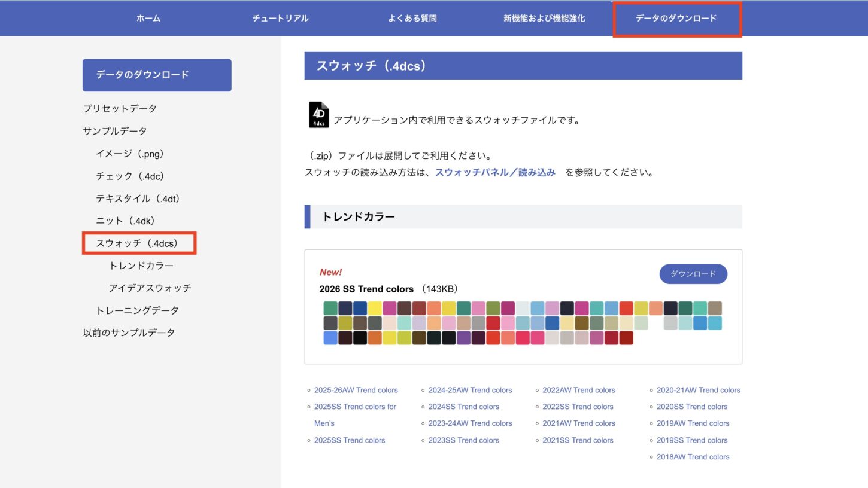Download the 2026 SS Trend colors
Image resolution: width=868 pixels, height=488 pixels.
pos(693,274)
